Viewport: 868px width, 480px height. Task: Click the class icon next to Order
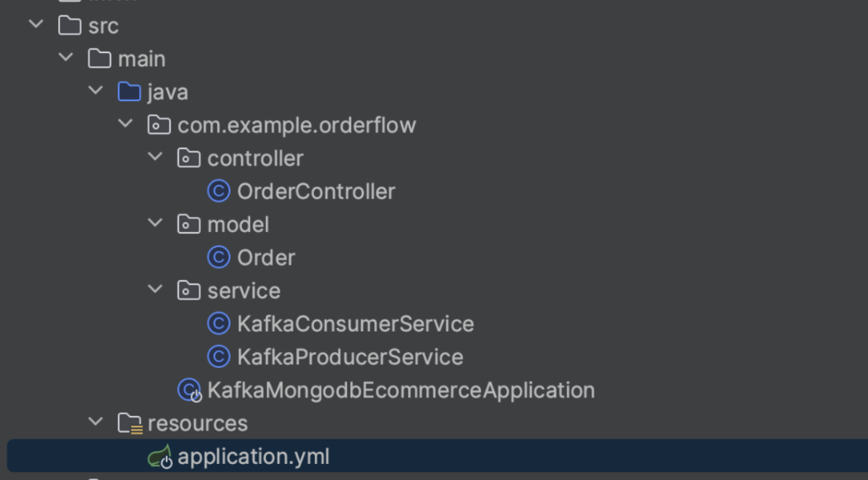pyautogui.click(x=219, y=257)
